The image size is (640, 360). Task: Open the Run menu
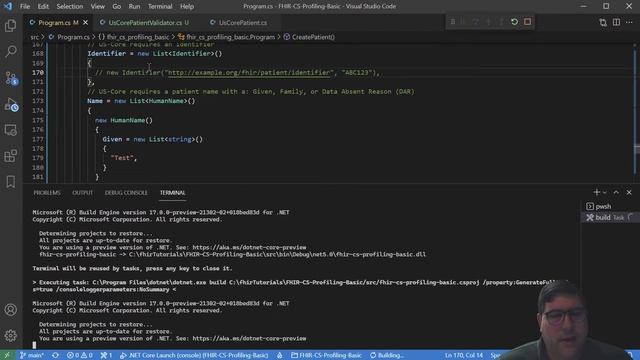tap(134, 7)
